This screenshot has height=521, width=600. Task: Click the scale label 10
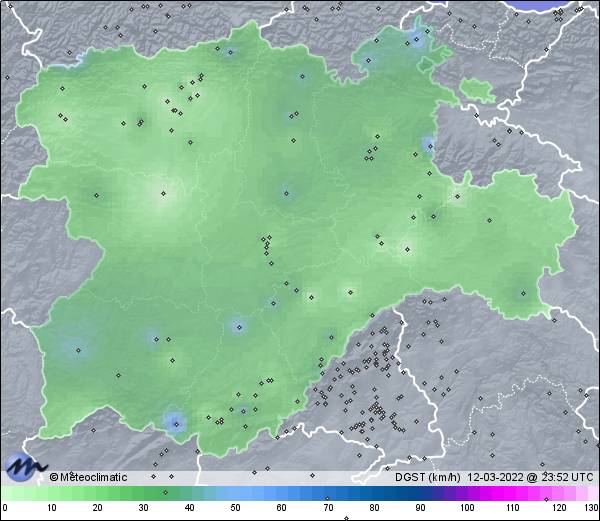tap(52, 508)
